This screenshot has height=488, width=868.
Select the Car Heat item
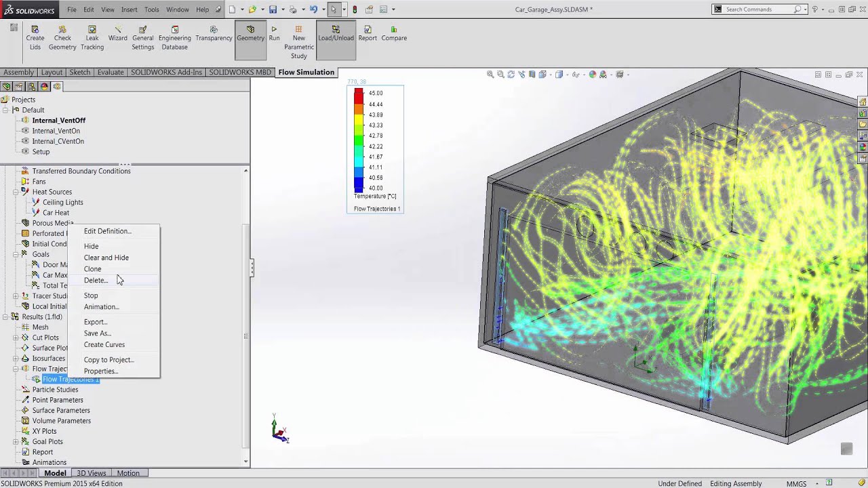[x=56, y=213]
